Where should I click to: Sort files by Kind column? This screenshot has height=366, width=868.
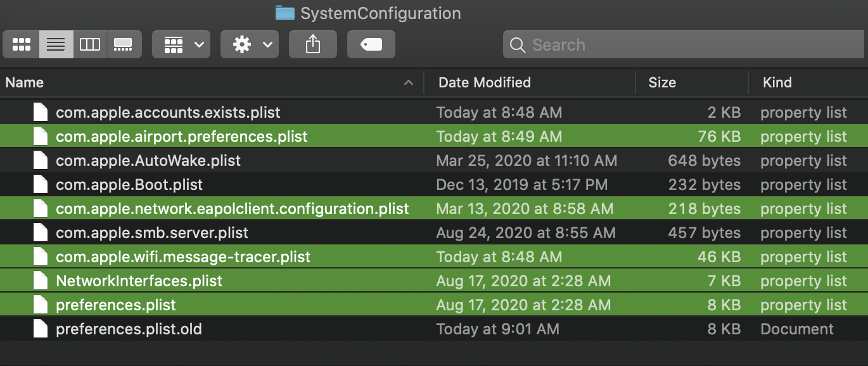point(777,82)
